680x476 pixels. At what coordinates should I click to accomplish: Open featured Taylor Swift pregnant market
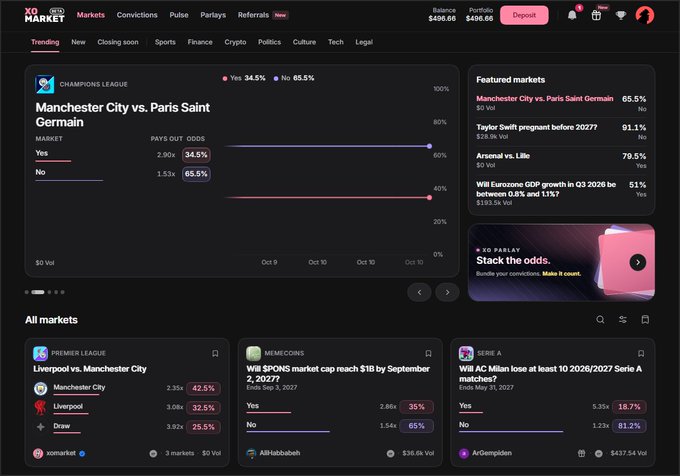(561, 132)
